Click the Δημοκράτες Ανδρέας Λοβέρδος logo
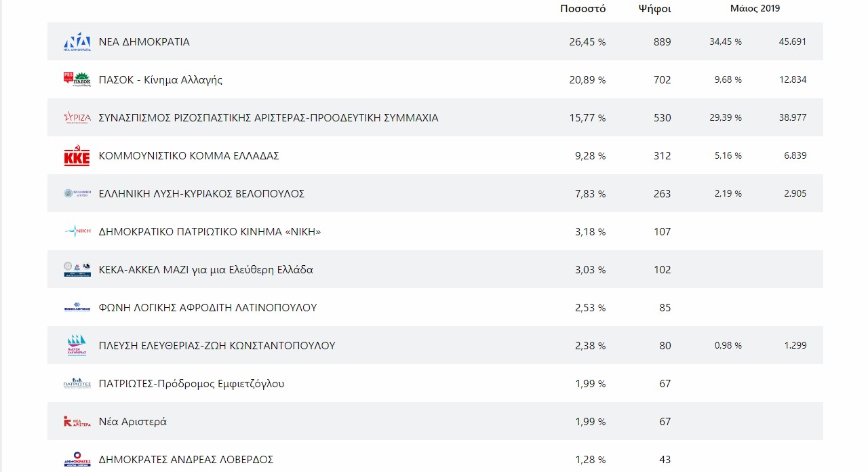 [x=77, y=459]
